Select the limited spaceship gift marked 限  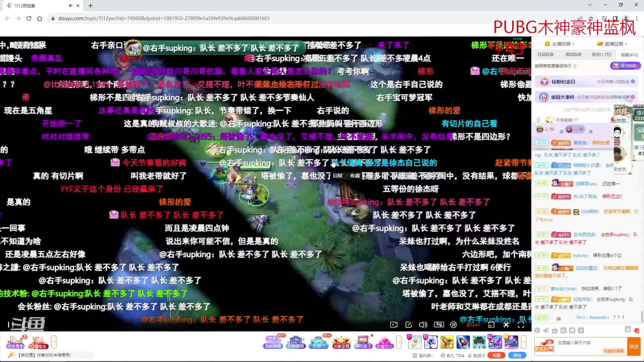pyautogui.click(x=511, y=342)
